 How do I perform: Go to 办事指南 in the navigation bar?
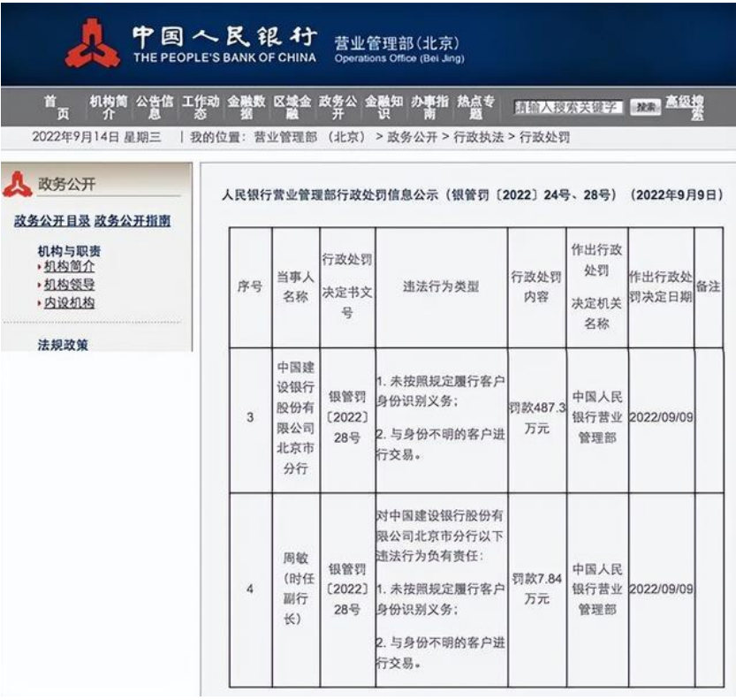point(430,108)
